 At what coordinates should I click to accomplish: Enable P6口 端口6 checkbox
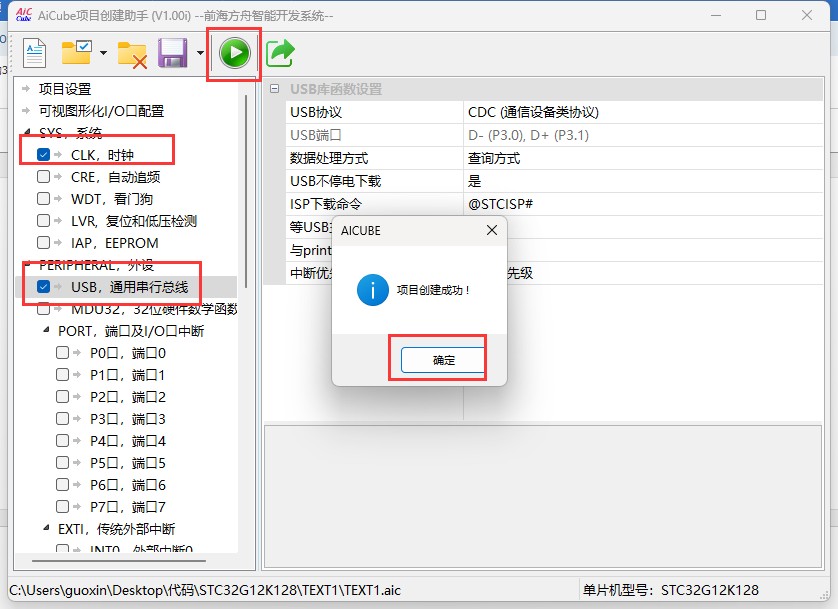[x=63, y=485]
